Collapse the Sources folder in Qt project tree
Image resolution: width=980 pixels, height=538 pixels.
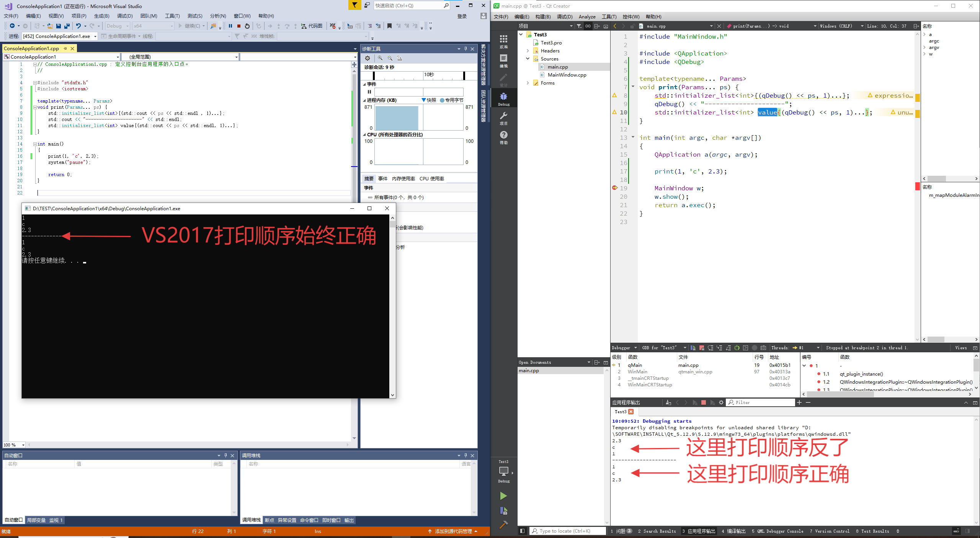(528, 59)
